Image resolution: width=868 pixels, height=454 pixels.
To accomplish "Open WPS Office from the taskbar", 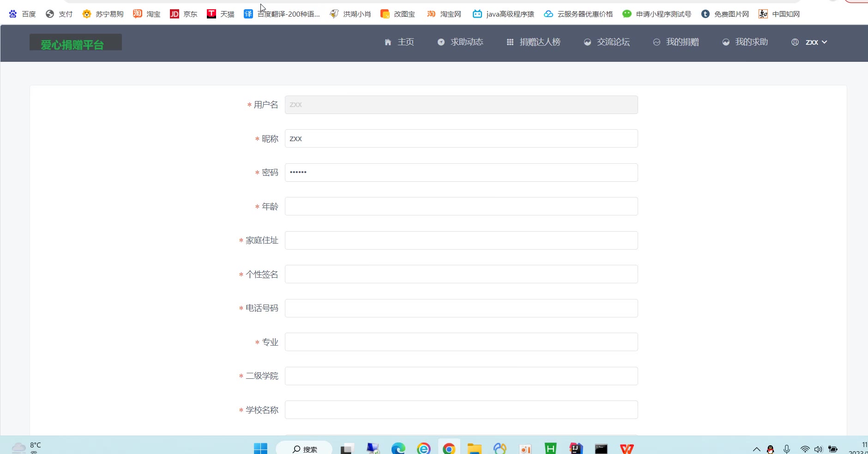I will click(x=627, y=448).
